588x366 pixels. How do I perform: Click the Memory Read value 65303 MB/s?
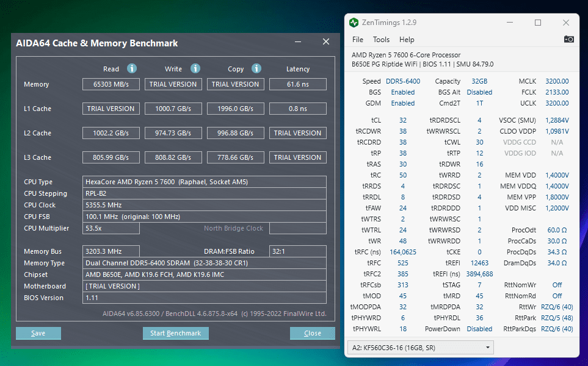click(x=111, y=84)
